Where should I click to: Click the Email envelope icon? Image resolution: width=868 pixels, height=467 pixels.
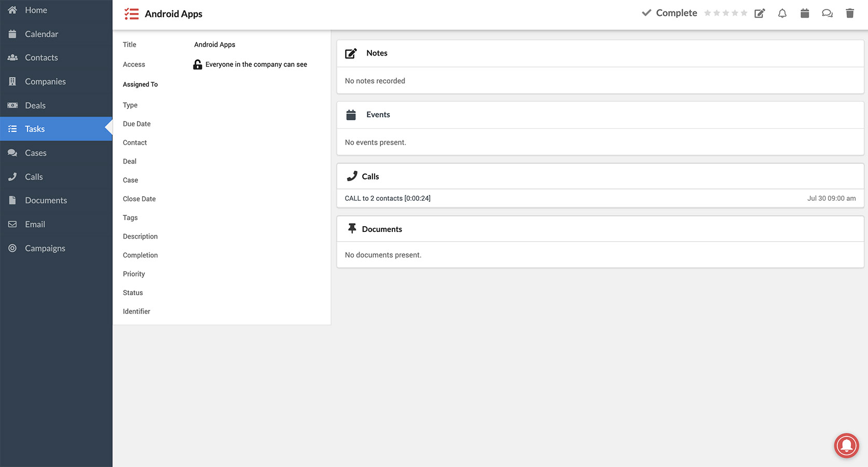click(12, 224)
